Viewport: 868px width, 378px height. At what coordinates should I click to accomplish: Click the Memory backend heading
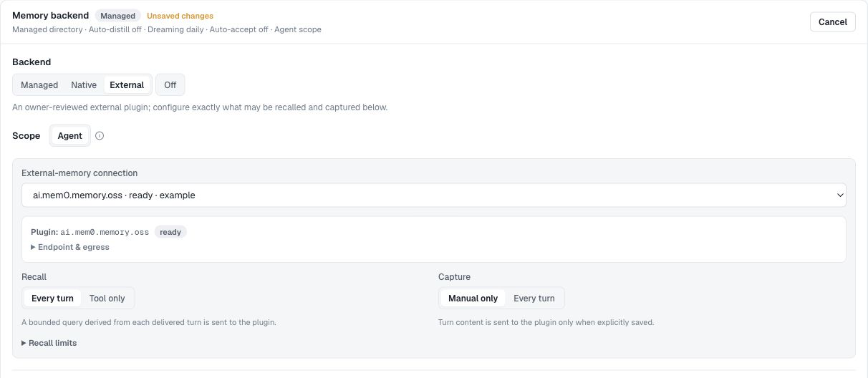pos(51,15)
